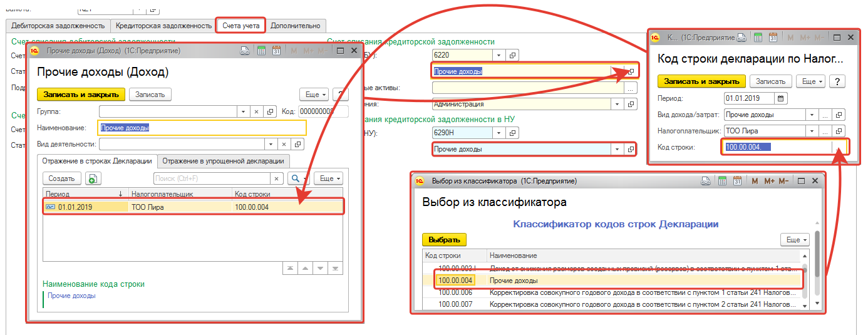Expand account 6290Н dropdown

coord(499,133)
